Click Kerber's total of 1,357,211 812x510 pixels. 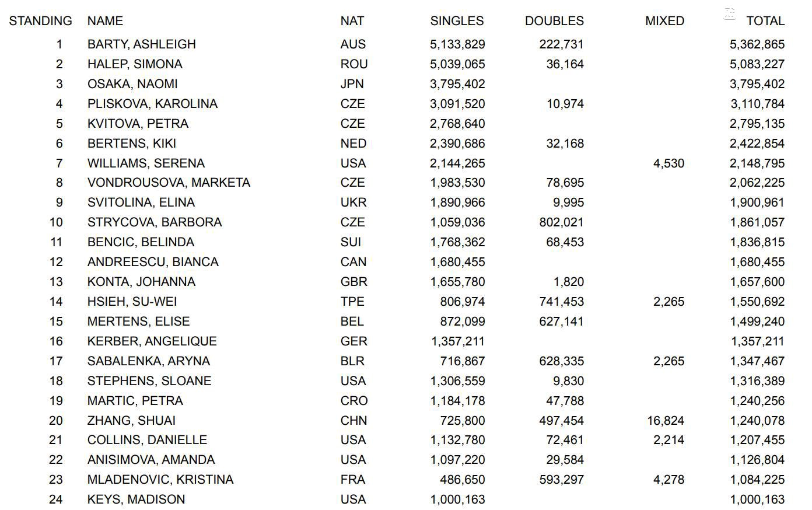pyautogui.click(x=757, y=341)
